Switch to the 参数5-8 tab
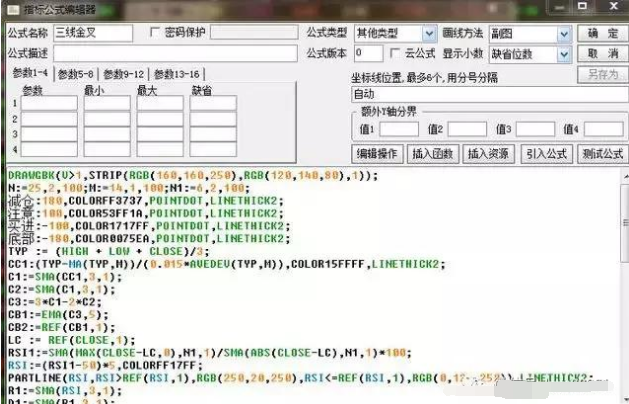This screenshot has height=404, width=629. pyautogui.click(x=75, y=74)
